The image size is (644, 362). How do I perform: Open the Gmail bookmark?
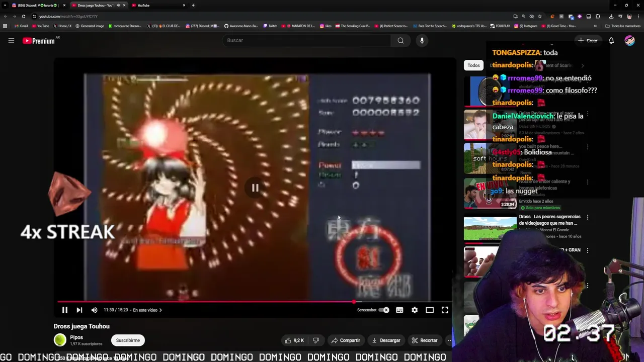[x=21, y=26]
